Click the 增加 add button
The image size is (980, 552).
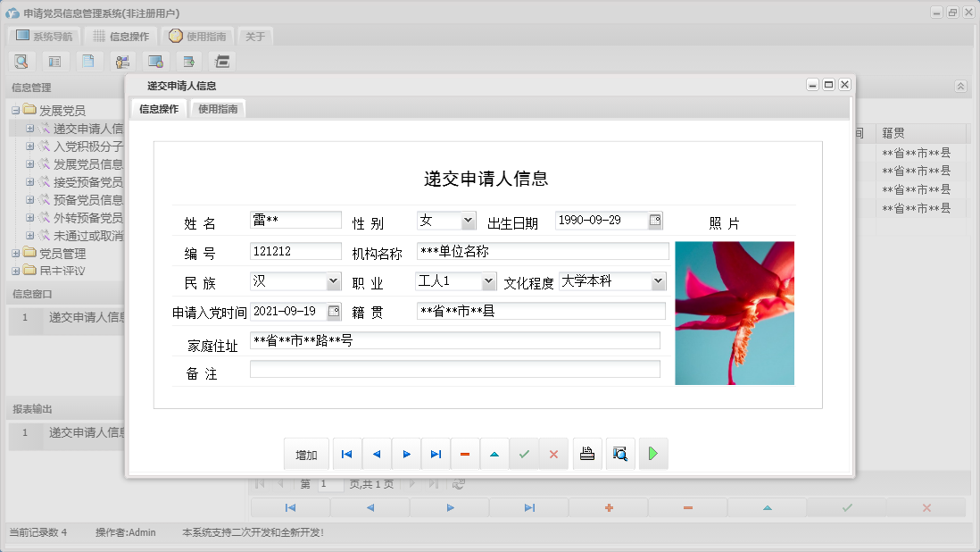coord(306,454)
